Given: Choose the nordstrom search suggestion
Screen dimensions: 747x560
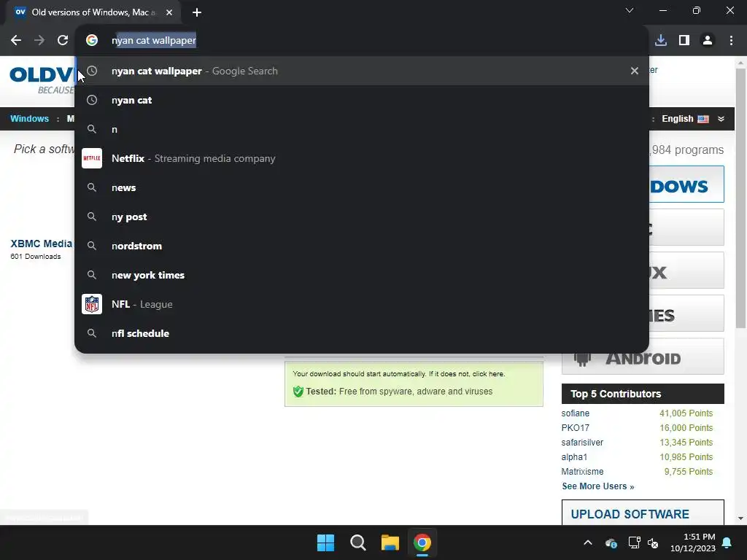Looking at the screenshot, I should [362, 246].
